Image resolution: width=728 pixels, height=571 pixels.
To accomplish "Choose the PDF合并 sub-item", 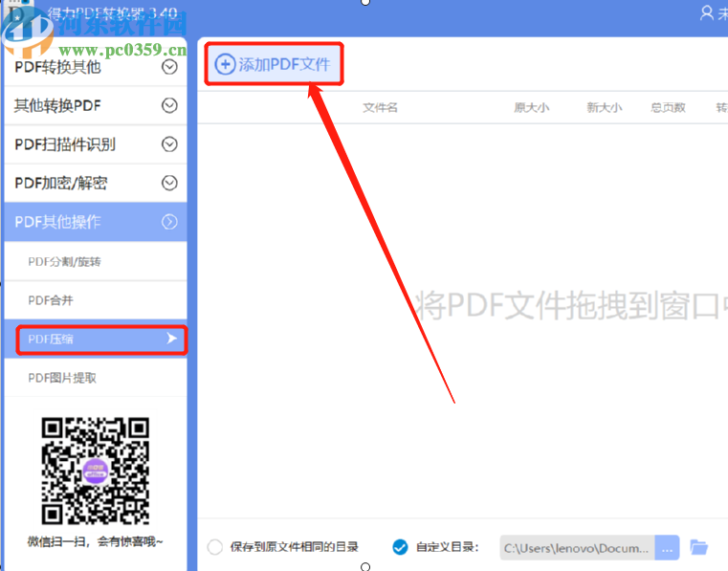I will click(x=96, y=300).
